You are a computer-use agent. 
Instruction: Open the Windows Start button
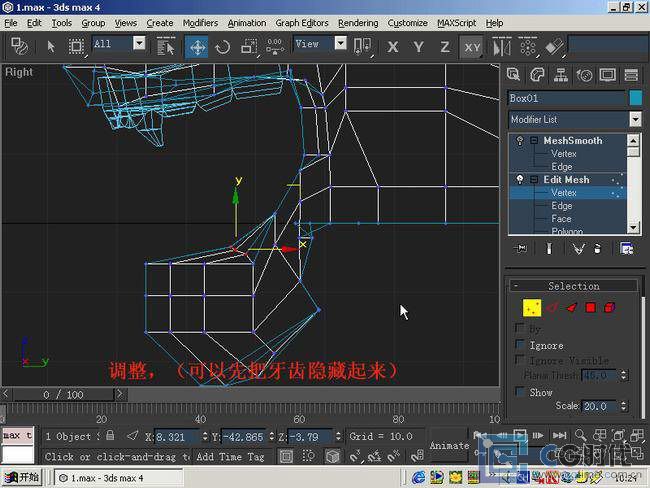tap(22, 478)
